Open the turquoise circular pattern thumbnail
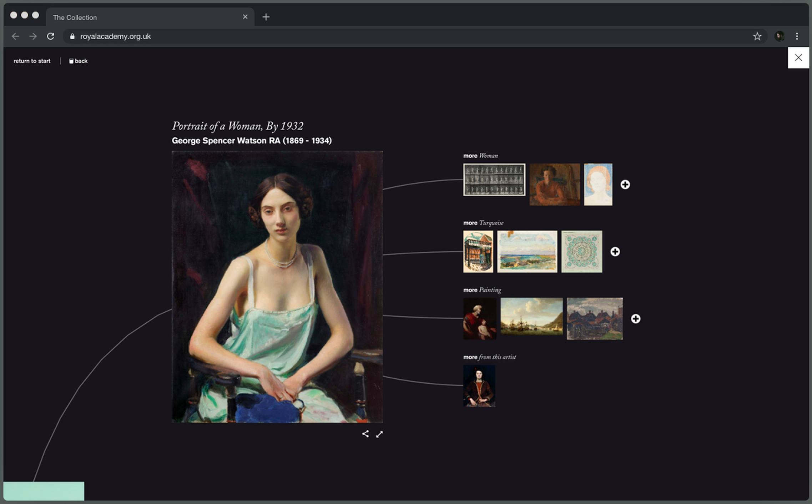This screenshot has width=812, height=504. [582, 252]
